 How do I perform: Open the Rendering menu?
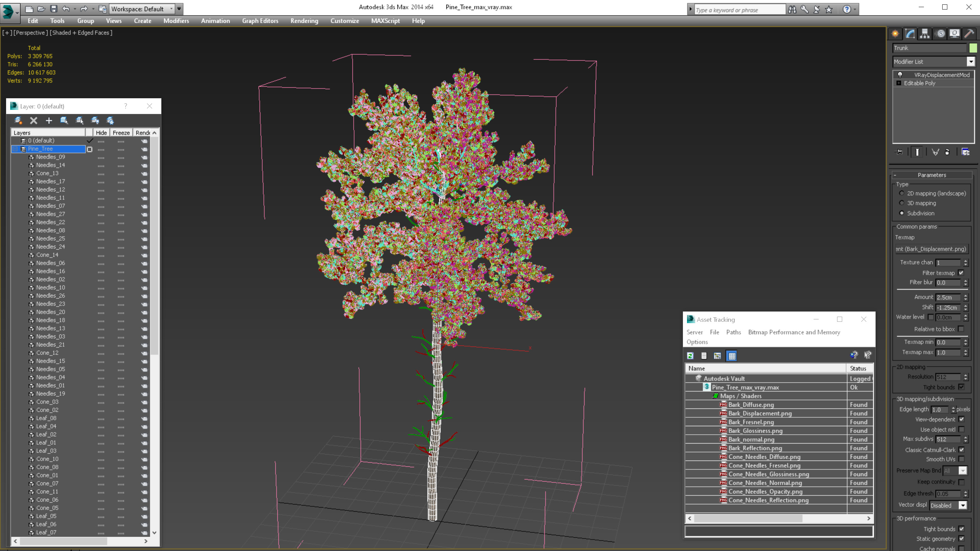[x=304, y=21]
